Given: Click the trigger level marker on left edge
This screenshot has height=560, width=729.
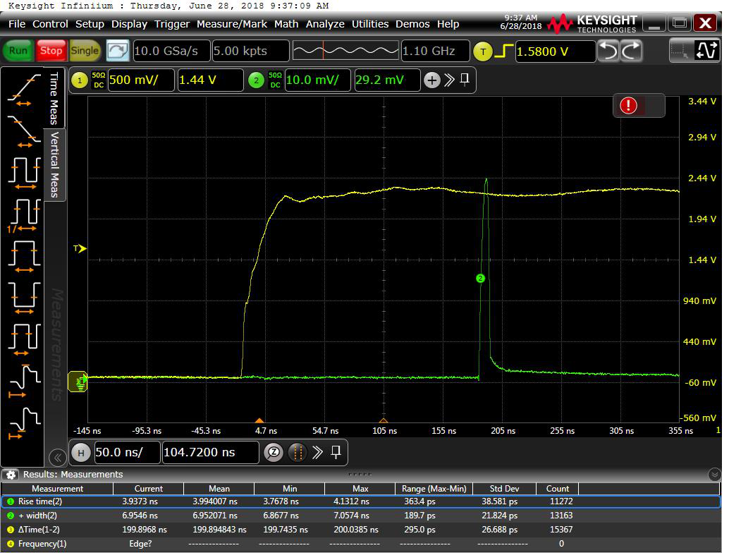Looking at the screenshot, I should point(79,248).
